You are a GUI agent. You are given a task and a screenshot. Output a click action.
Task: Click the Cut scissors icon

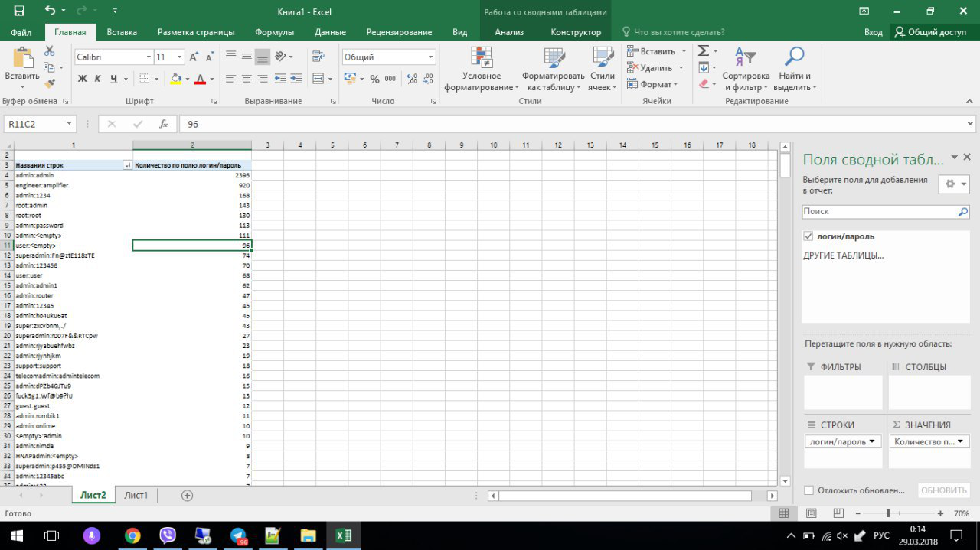pyautogui.click(x=50, y=51)
